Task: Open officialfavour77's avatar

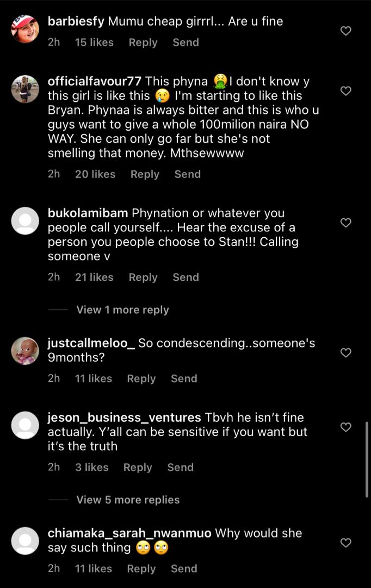Action: pos(25,89)
